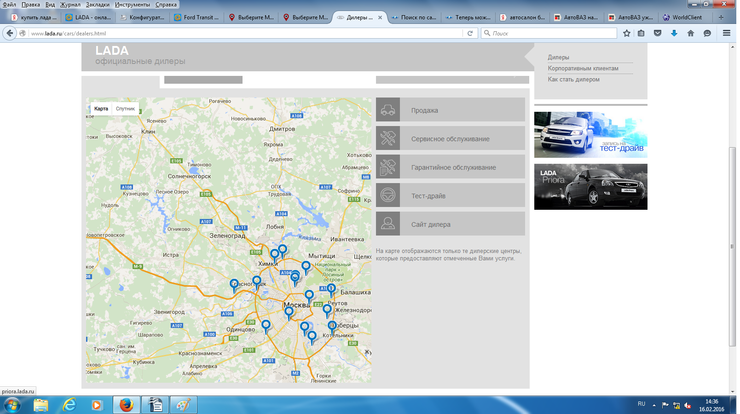The image size is (740, 414).
Task: Open the Корпоративным клиентам link
Action: point(583,68)
